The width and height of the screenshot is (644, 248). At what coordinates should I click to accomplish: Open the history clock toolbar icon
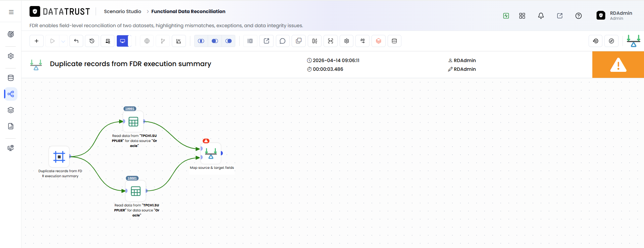coord(92,41)
